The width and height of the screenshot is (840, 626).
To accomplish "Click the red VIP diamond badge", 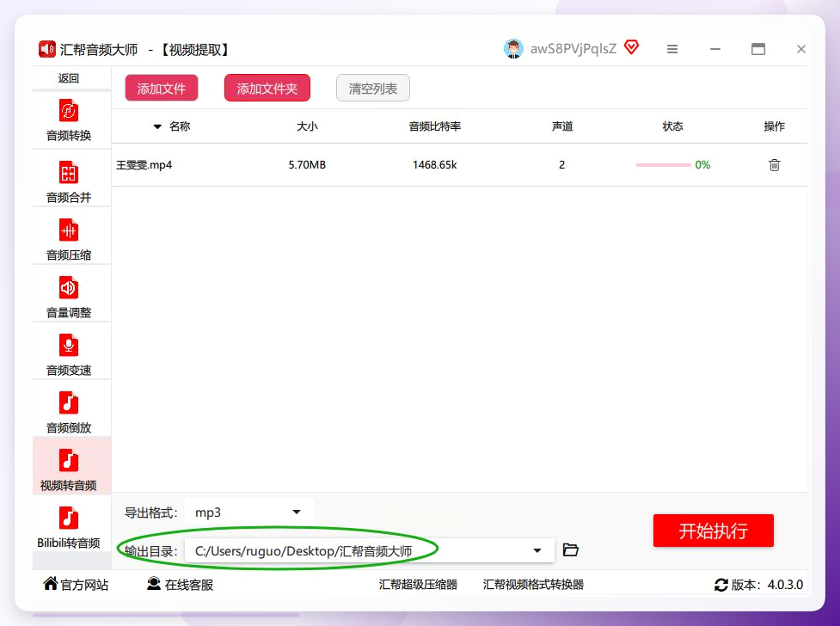I will point(632,47).
